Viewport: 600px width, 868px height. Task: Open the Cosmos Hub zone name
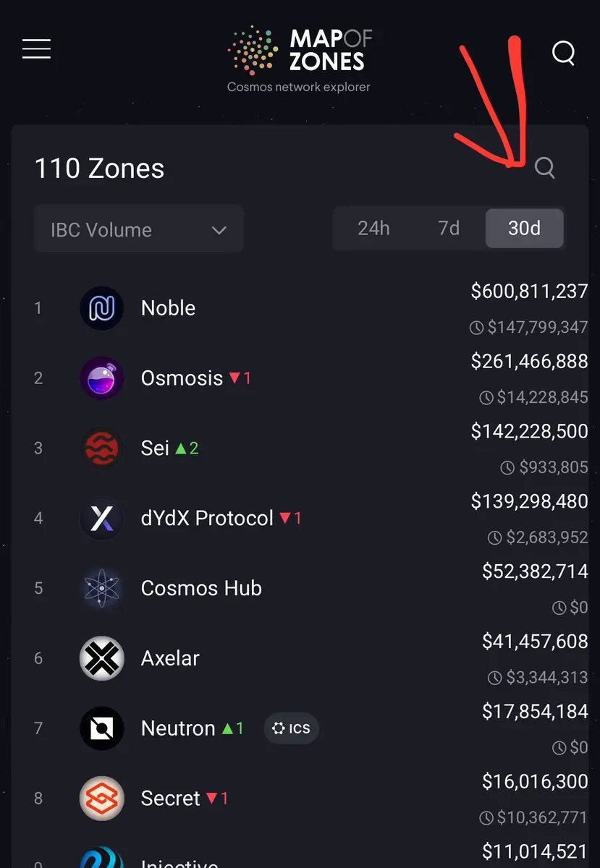pos(201,588)
